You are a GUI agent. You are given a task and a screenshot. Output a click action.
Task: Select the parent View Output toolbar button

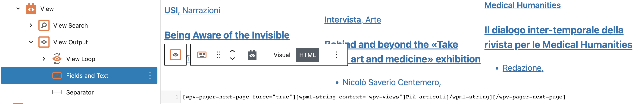(175, 55)
